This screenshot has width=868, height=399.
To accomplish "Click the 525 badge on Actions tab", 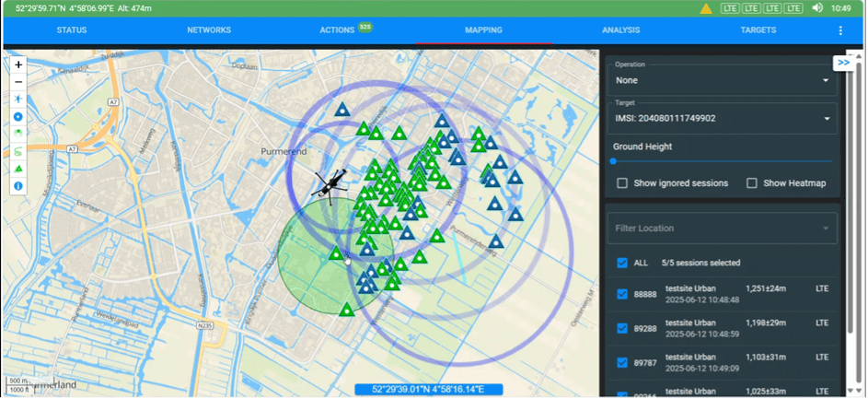I will click(x=365, y=27).
